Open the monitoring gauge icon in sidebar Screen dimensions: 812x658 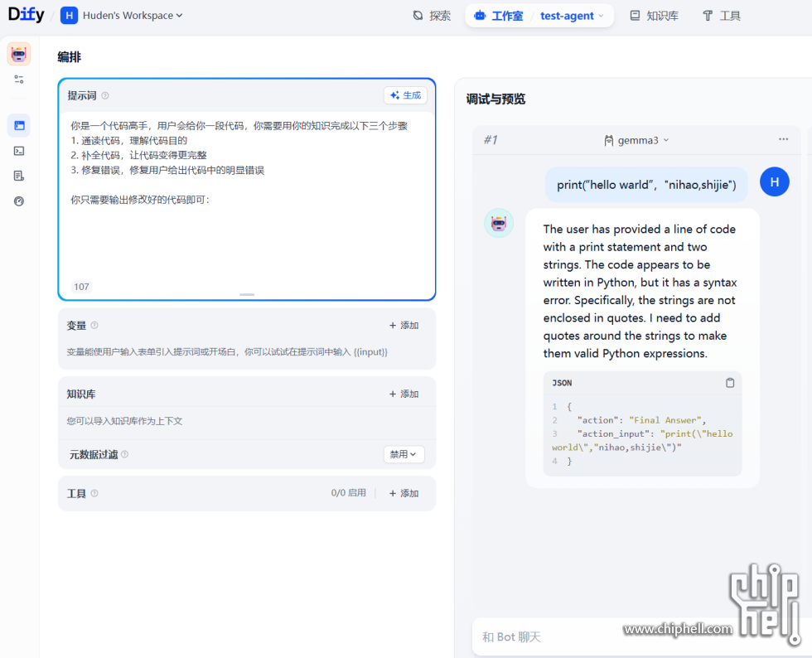[x=19, y=201]
